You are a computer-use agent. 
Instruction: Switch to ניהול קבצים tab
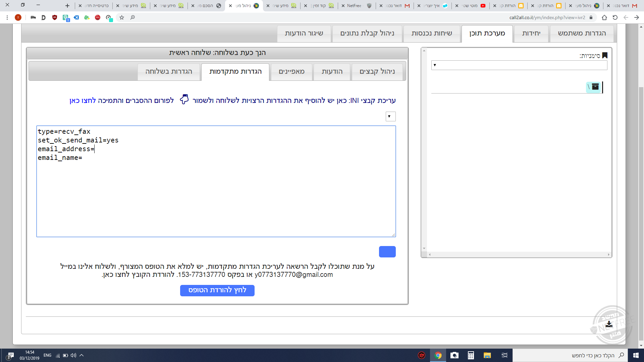377,71
